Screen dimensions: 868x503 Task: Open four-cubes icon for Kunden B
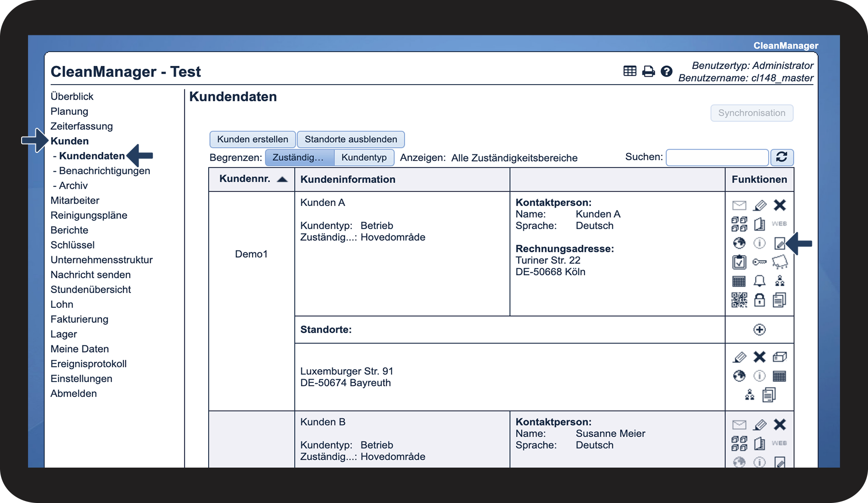739,444
